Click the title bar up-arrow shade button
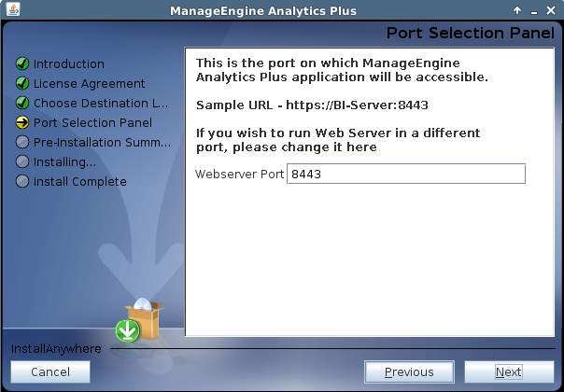Image resolution: width=564 pixels, height=392 pixels. tap(517, 10)
